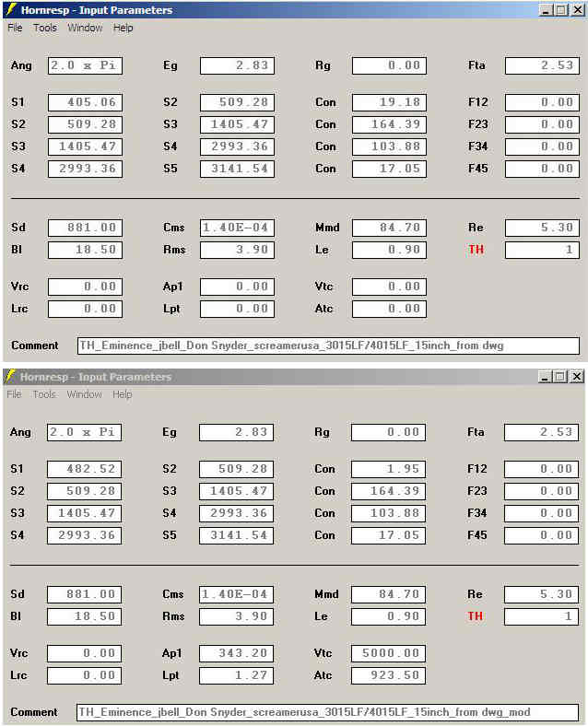Click Rg field in top window

[x=389, y=65]
